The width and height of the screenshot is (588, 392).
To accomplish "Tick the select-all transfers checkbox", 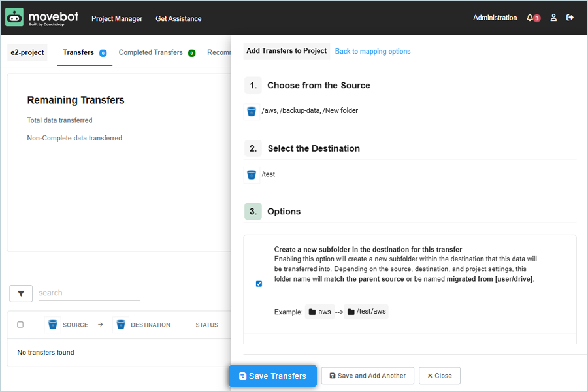I will pyautogui.click(x=20, y=325).
